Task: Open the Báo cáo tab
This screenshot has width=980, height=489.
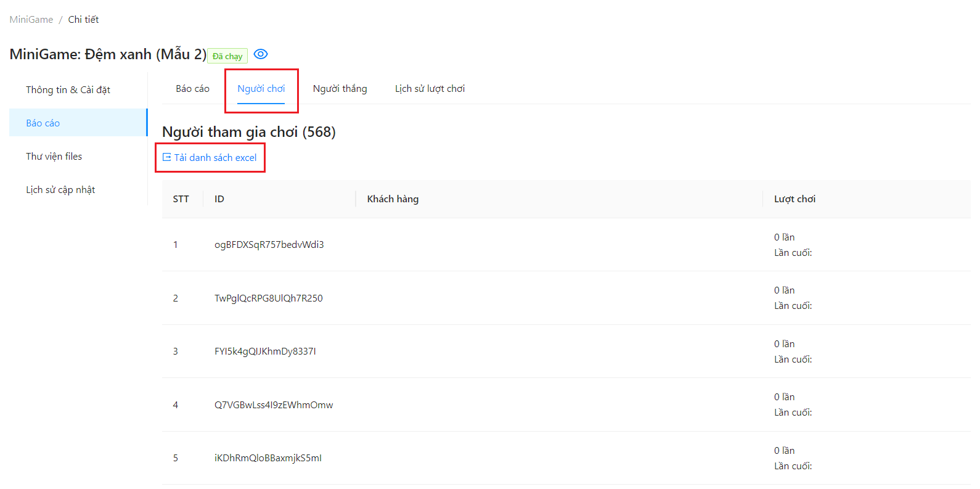Action: [x=192, y=89]
